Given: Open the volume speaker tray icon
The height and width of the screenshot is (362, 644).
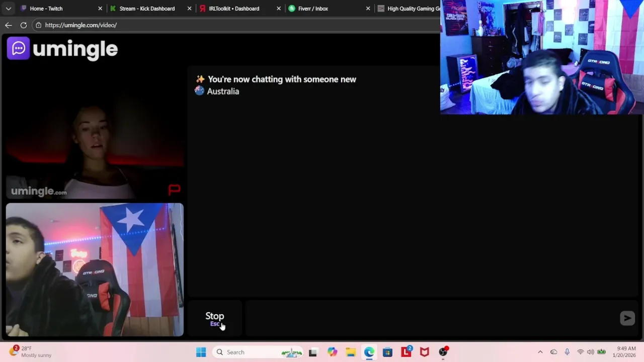Looking at the screenshot, I should click(x=590, y=352).
